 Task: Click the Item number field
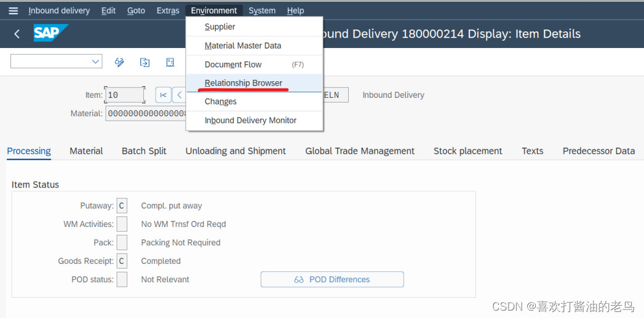125,95
